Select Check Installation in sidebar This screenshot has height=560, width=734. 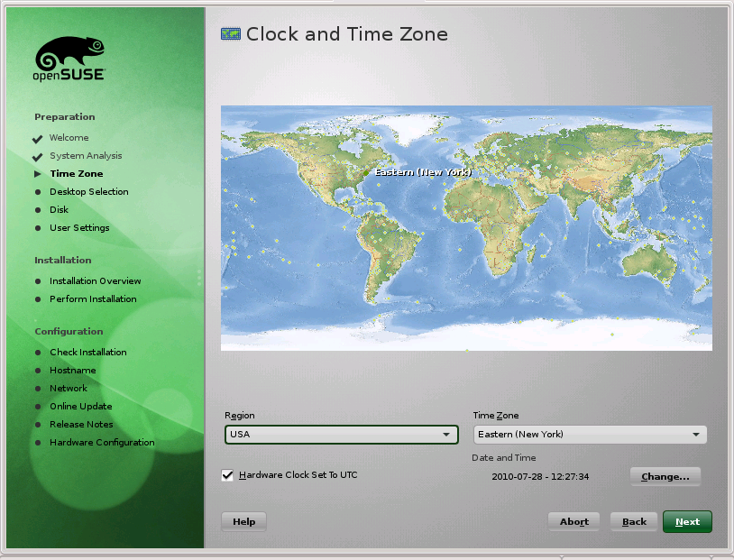[x=88, y=352]
